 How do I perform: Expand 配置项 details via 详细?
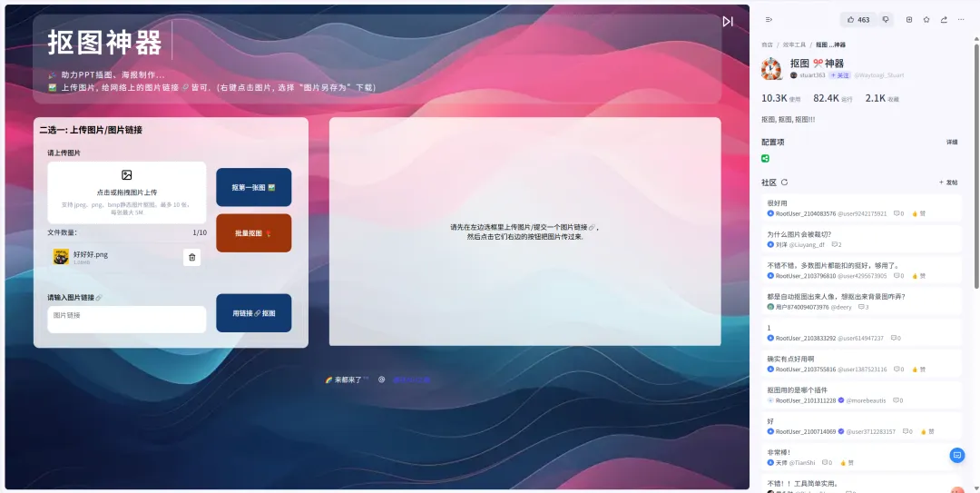pos(952,143)
